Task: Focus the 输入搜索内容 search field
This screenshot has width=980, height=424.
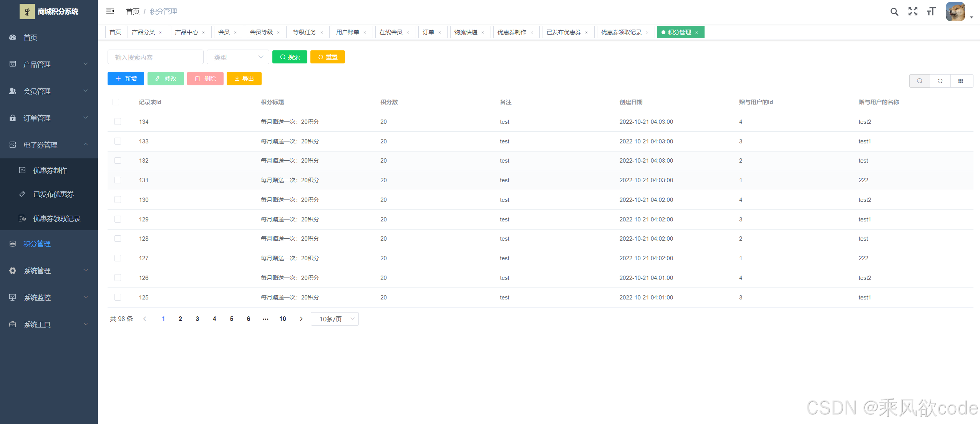Action: point(155,57)
